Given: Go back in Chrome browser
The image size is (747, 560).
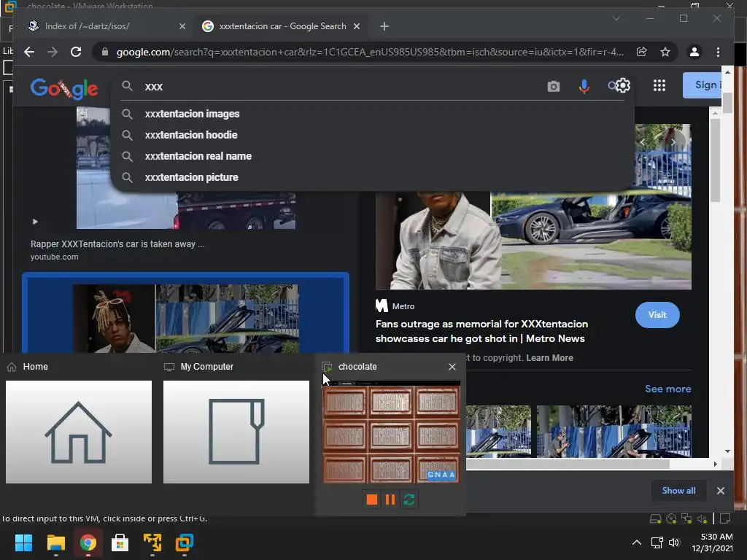Looking at the screenshot, I should (x=29, y=52).
